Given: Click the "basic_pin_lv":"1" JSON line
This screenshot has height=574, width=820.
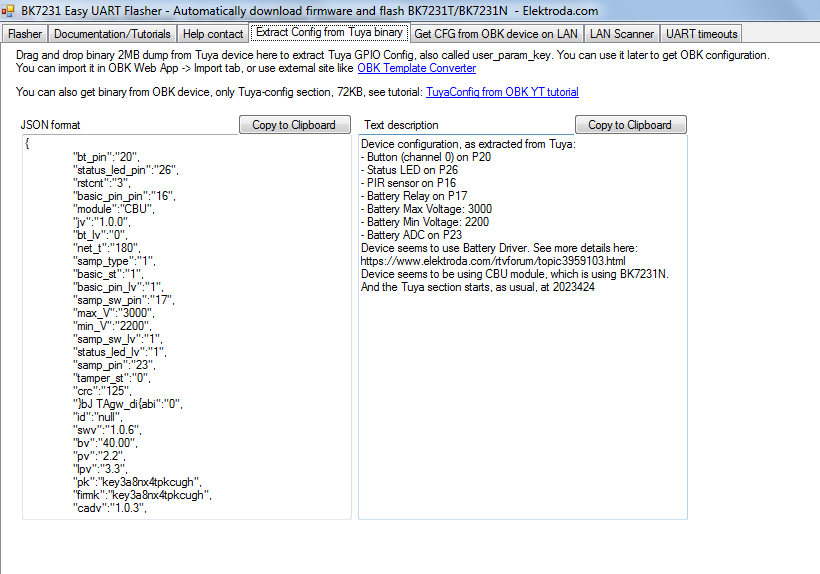Looking at the screenshot, I should click(118, 288).
